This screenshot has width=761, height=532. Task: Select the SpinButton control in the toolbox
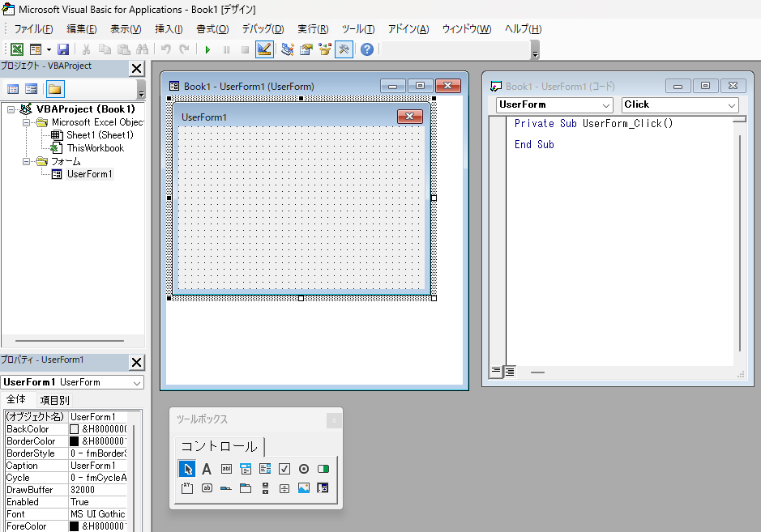coord(284,488)
